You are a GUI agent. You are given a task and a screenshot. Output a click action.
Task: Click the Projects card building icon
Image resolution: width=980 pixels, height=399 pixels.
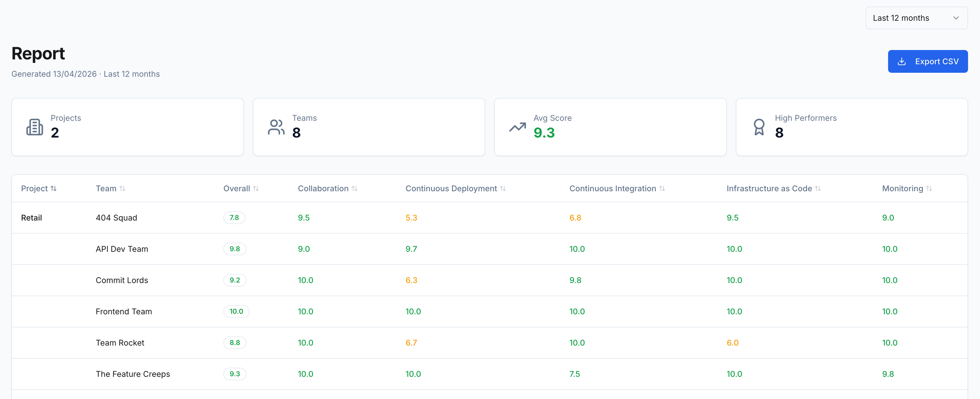(35, 127)
